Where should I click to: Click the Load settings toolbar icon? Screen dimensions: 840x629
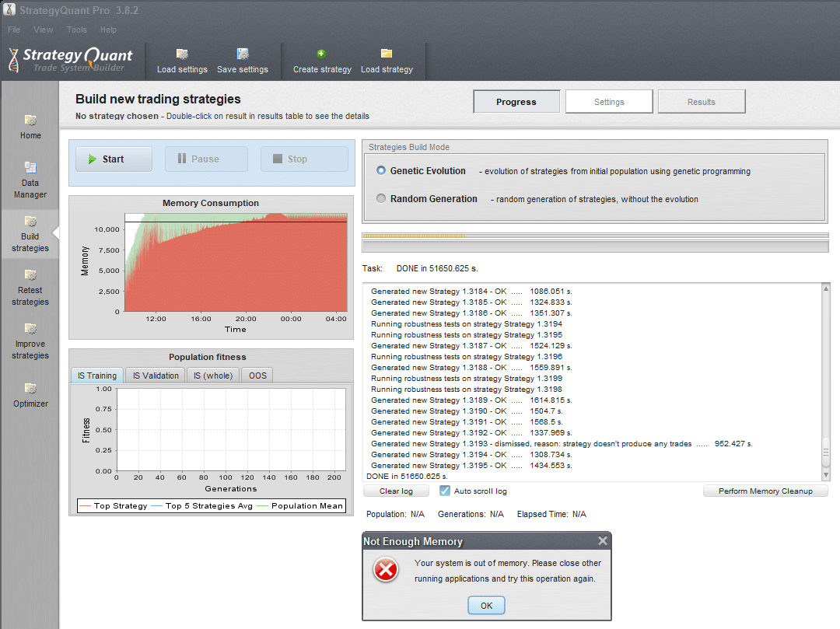pyautogui.click(x=182, y=54)
